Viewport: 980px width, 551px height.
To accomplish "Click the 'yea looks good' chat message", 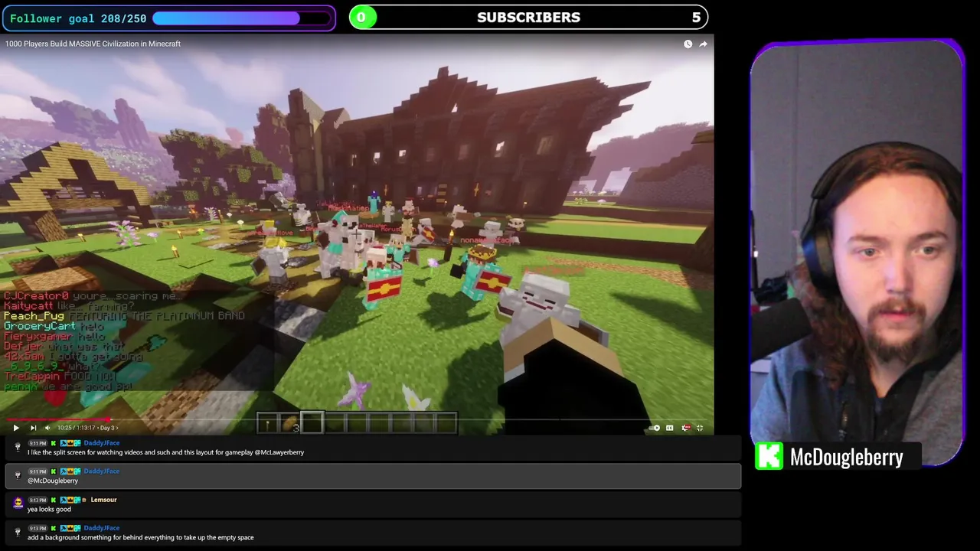I will pos(49,509).
